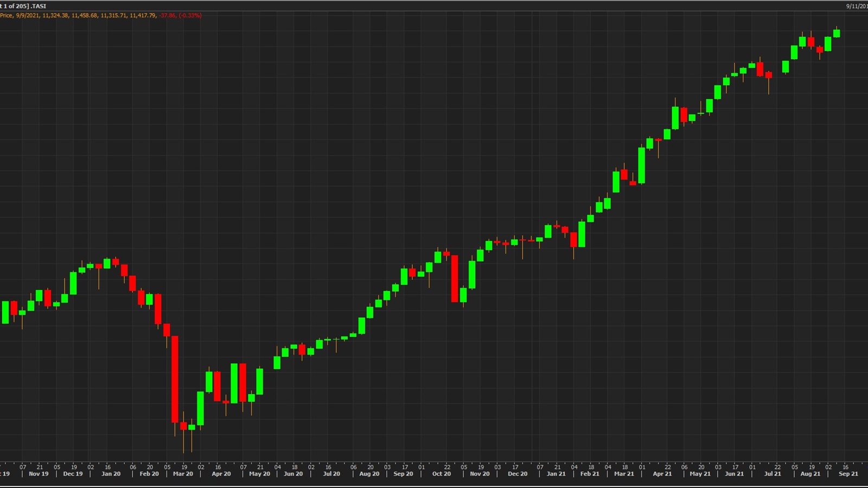Select the tall green candlestick in early April 2021
The image size is (868, 488).
tap(642, 165)
